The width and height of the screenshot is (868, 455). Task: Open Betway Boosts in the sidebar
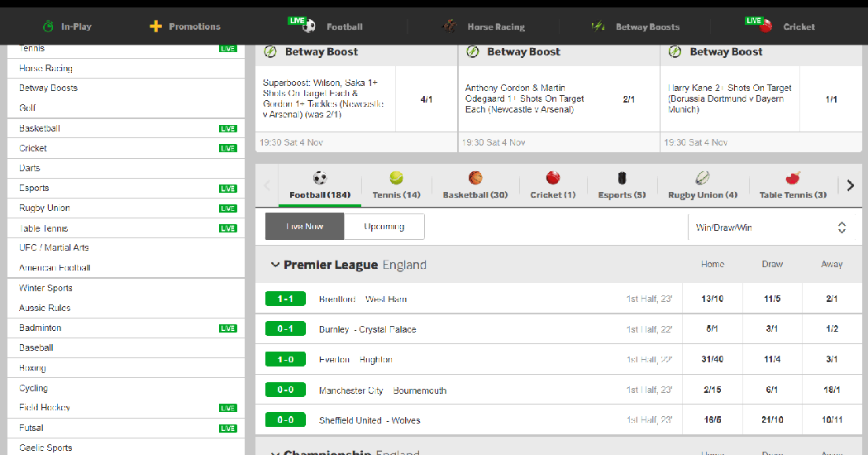(x=126, y=89)
